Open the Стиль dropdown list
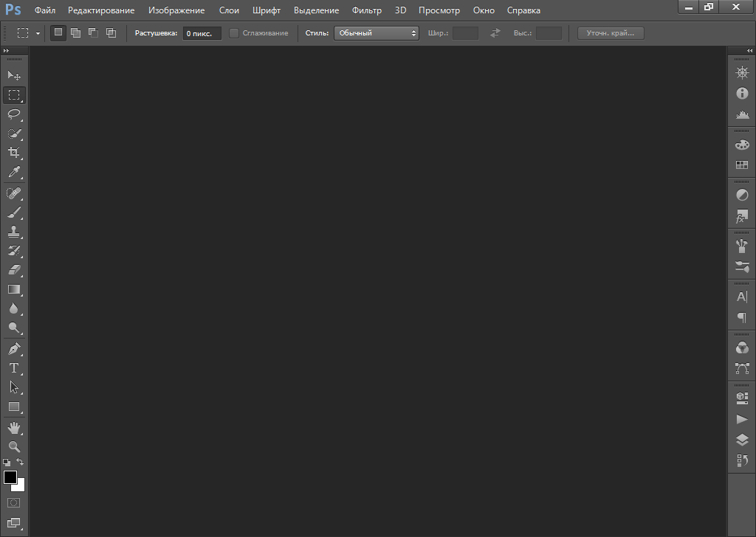The width and height of the screenshot is (756, 537). (x=377, y=33)
